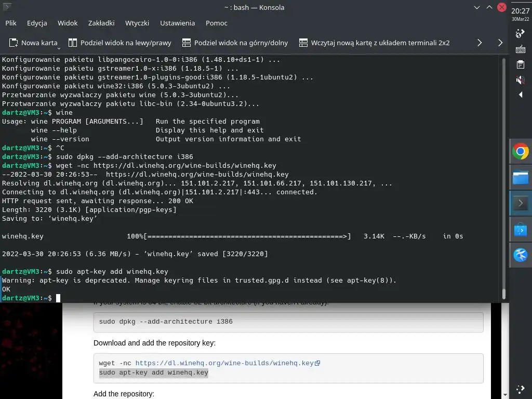532x399 pixels.
Task: Open the Pomoc menu
Action: (217, 23)
